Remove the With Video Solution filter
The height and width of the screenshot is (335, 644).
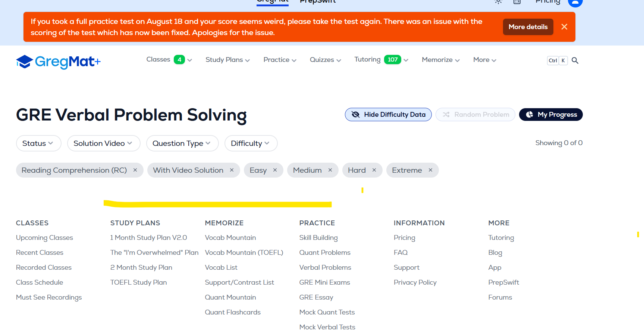pyautogui.click(x=232, y=170)
